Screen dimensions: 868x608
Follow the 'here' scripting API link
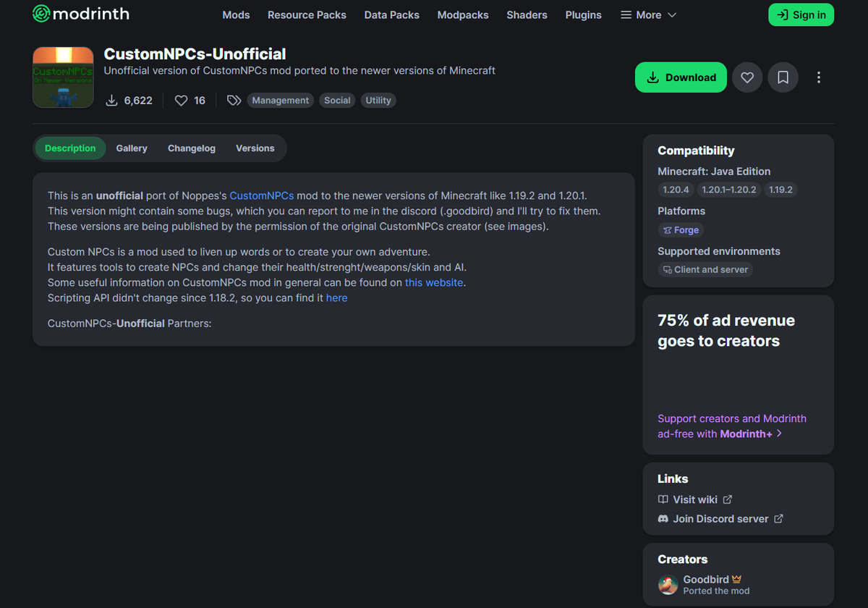pyautogui.click(x=337, y=297)
